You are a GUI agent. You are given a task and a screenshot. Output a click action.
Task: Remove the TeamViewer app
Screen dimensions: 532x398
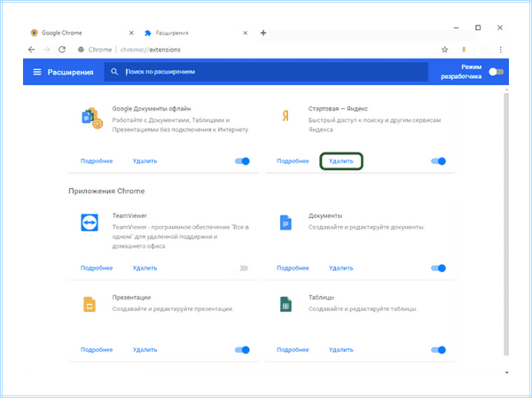pos(145,268)
